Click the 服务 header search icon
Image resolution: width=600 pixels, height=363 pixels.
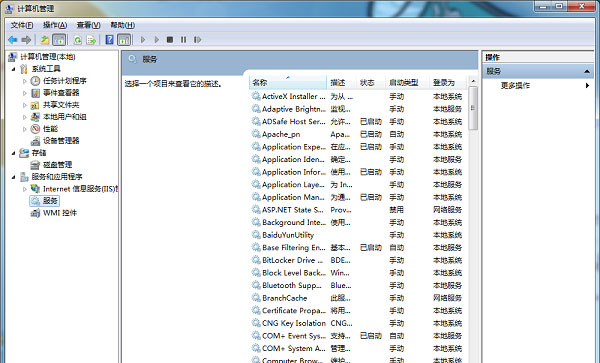coord(132,59)
